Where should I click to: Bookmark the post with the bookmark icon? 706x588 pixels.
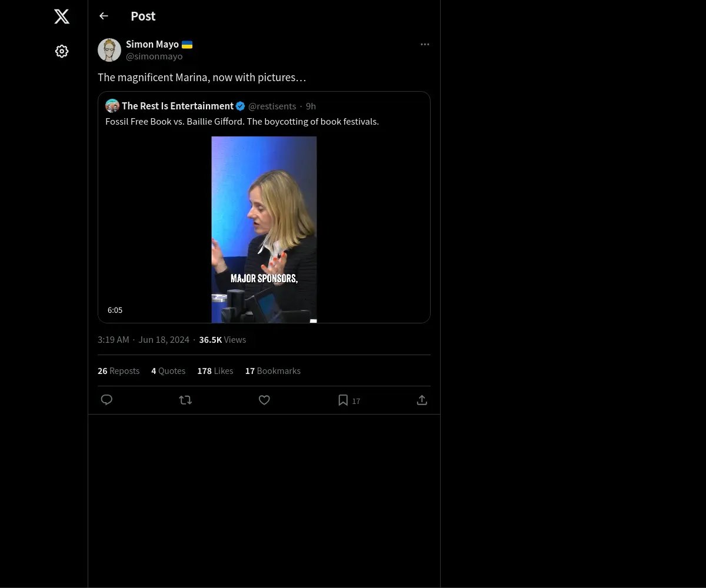coord(343,400)
